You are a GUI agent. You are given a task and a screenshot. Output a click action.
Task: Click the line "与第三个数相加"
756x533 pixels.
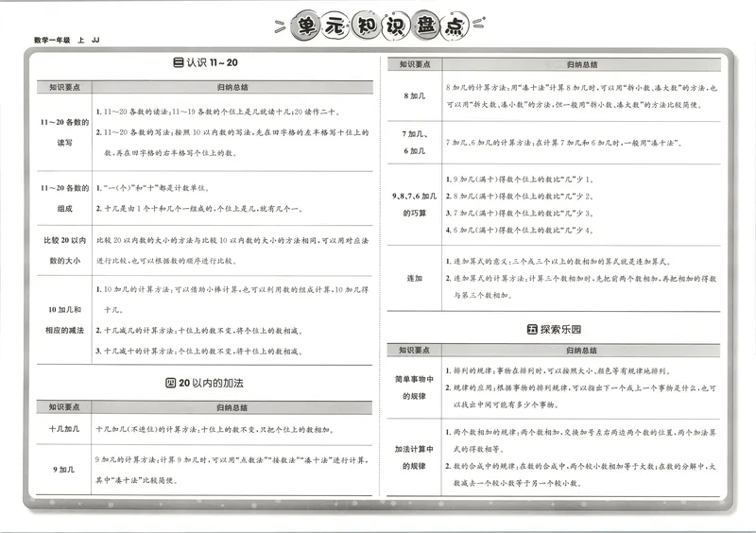click(481, 295)
